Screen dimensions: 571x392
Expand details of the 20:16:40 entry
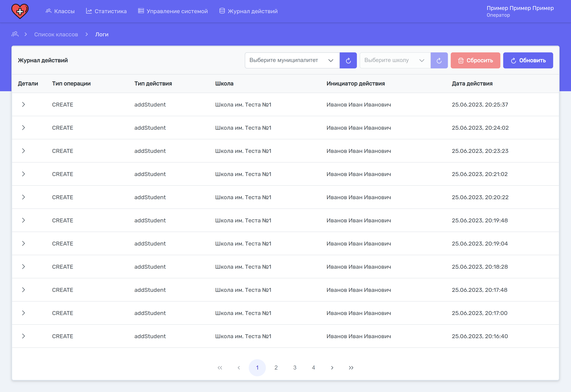coord(23,336)
